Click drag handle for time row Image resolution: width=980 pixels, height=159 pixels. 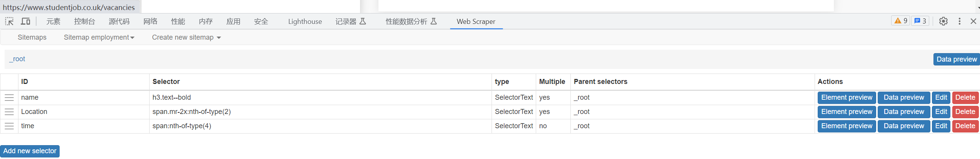pyautogui.click(x=9, y=126)
